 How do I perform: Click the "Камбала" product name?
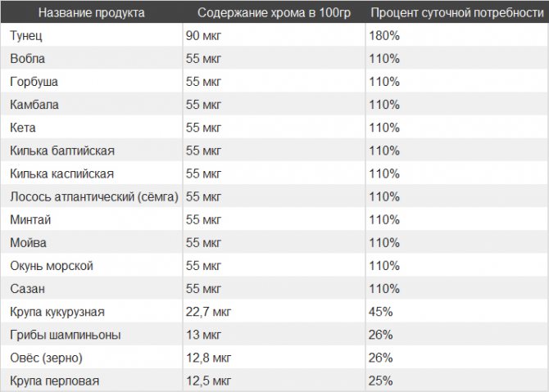[34, 105]
